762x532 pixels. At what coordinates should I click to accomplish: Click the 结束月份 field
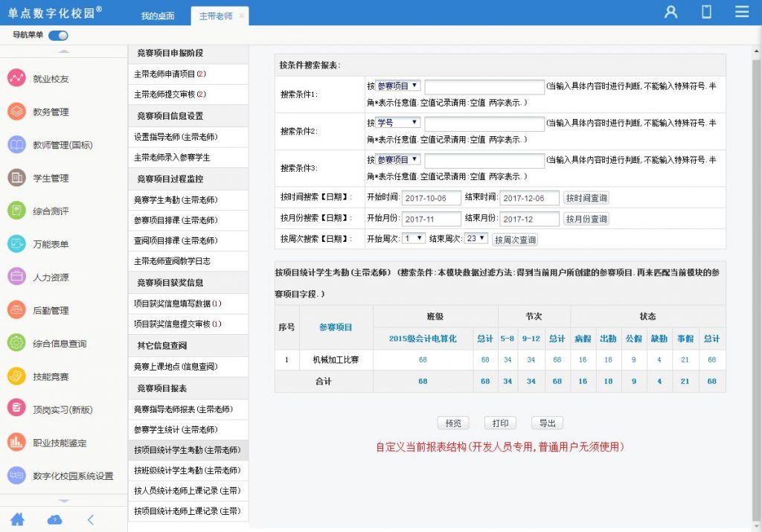[529, 219]
